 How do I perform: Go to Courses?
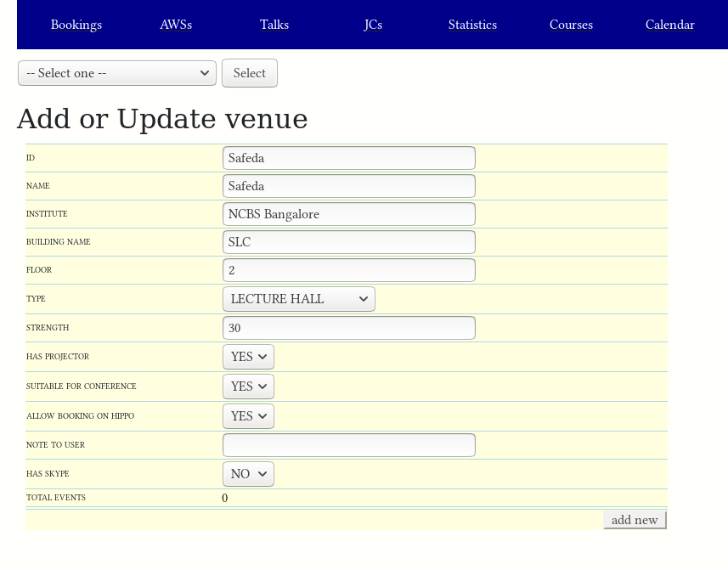tap(571, 25)
